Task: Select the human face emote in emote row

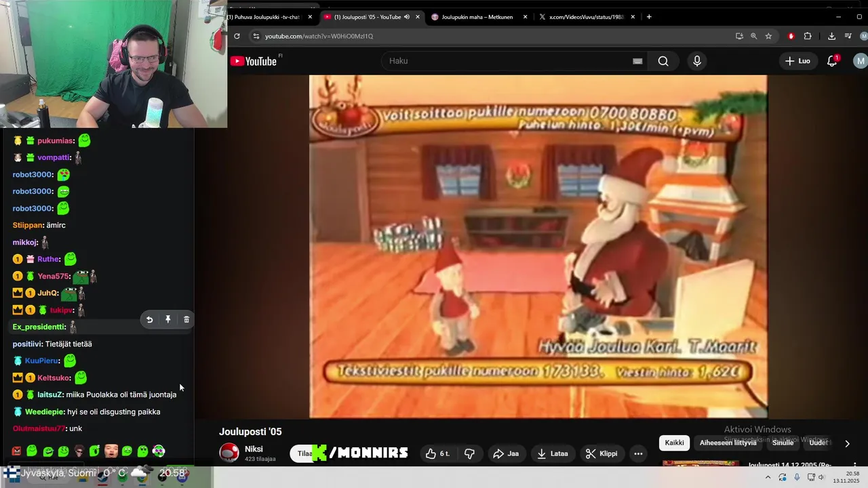Action: tap(111, 451)
